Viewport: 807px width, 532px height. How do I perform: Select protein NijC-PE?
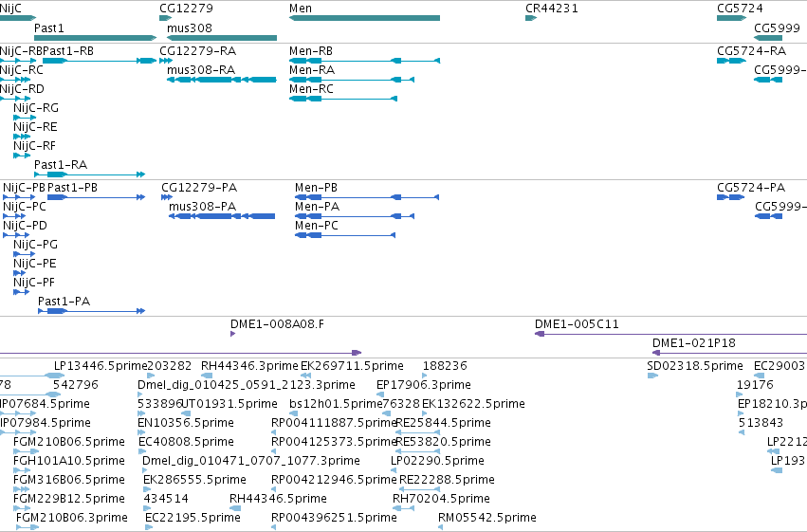20,273
